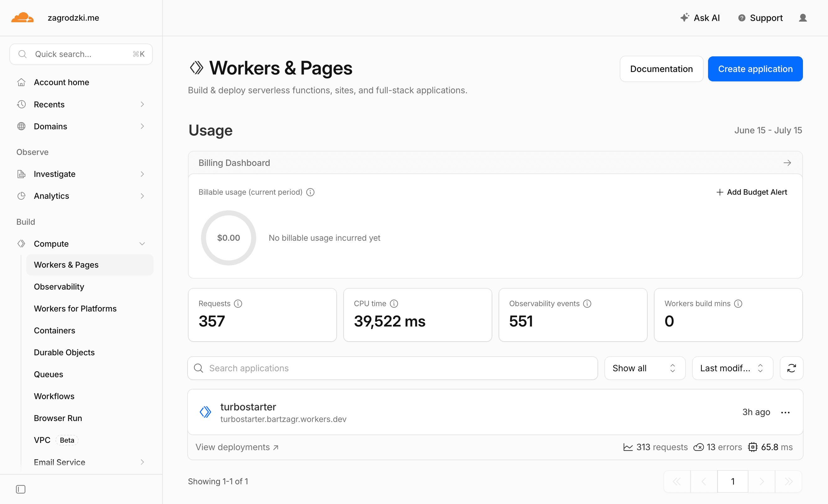Click the $0.00 billable usage ring
The image size is (828, 504).
point(229,238)
